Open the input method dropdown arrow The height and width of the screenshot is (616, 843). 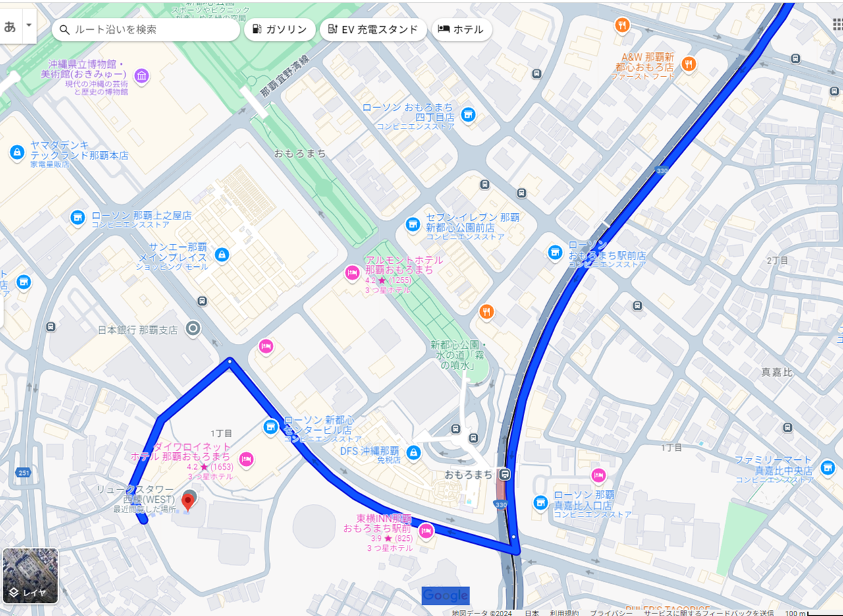pyautogui.click(x=28, y=26)
